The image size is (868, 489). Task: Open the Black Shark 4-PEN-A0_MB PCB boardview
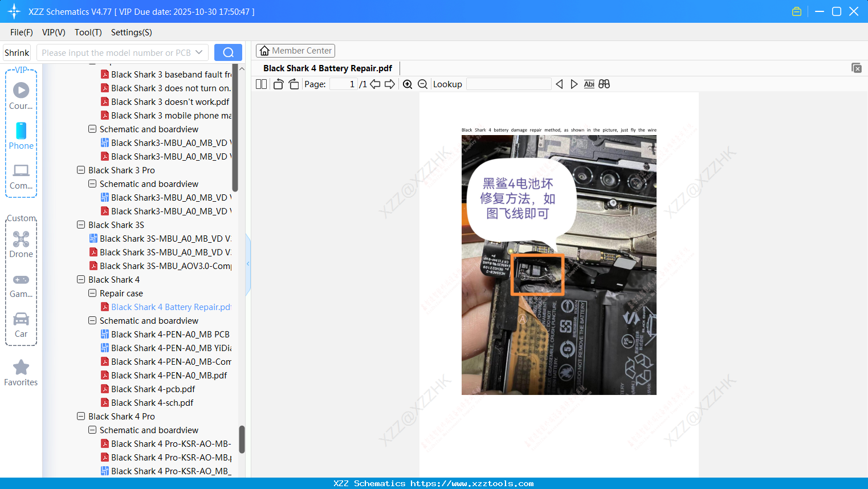coord(165,335)
